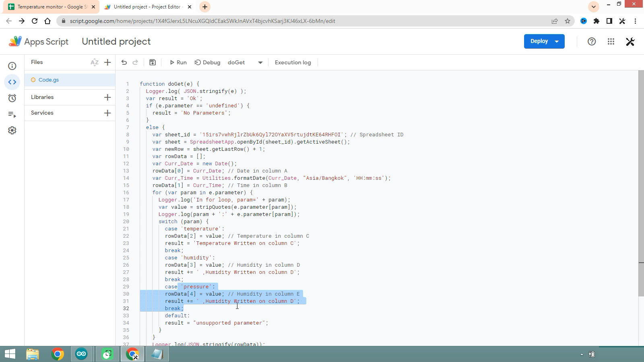Click the Libraries section label
This screenshot has width=644, height=362.
point(42,97)
